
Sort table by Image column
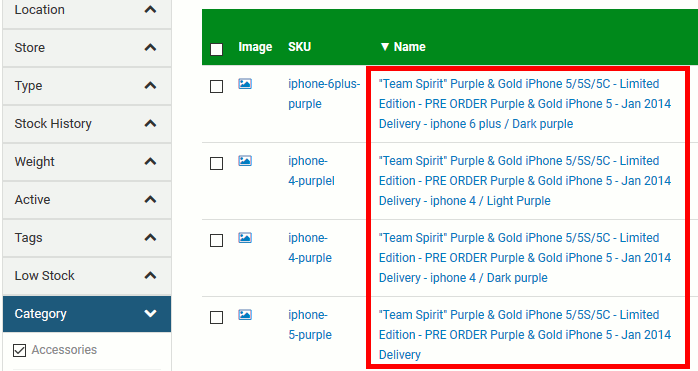point(255,47)
